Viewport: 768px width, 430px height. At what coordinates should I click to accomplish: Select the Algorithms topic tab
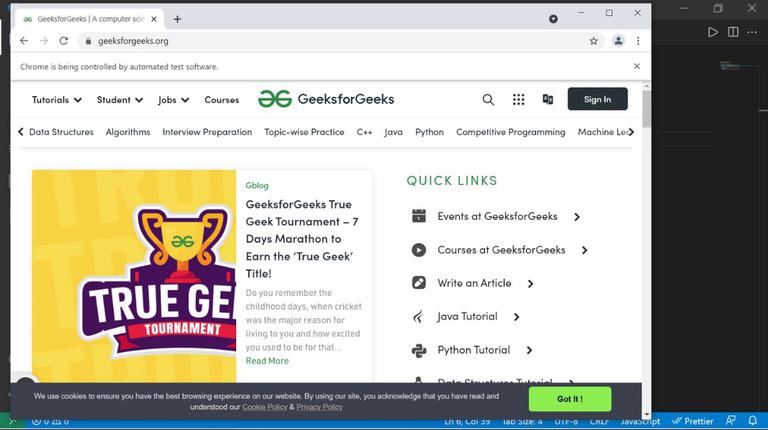(x=128, y=132)
